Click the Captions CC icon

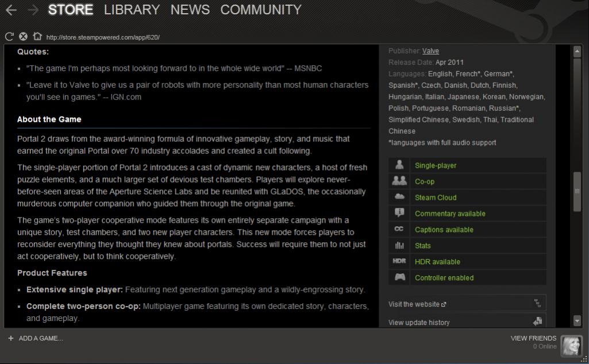click(x=399, y=229)
